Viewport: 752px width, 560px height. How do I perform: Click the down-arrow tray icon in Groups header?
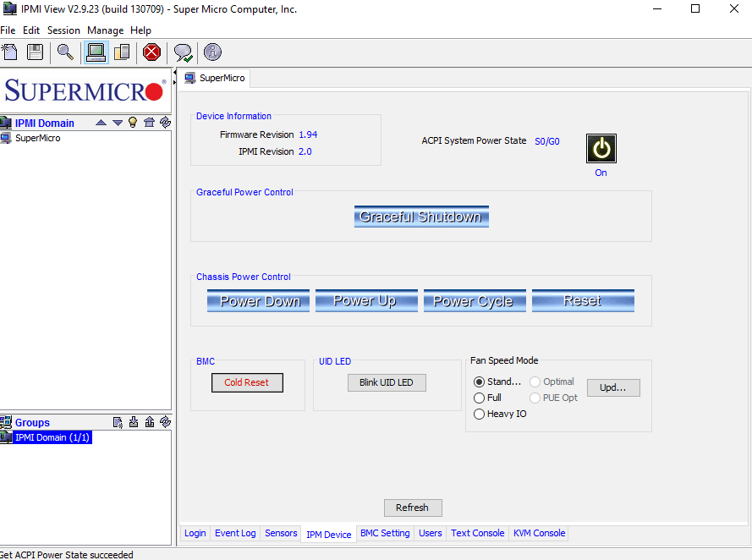(x=134, y=422)
